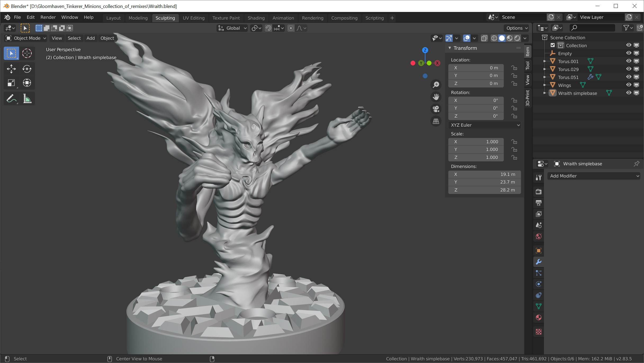Viewport: 644px width, 363px height.
Task: Select the Cursor tool in toolbar
Action: (x=27, y=53)
